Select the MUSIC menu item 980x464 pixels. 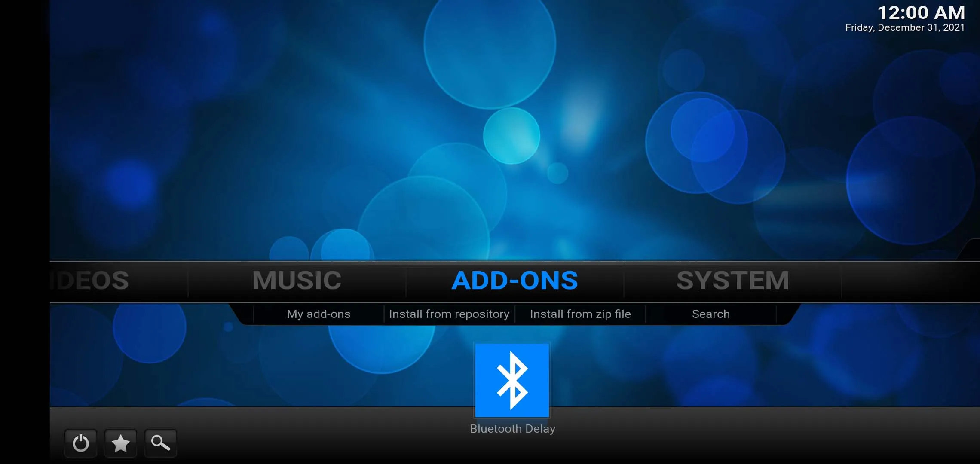click(x=297, y=281)
